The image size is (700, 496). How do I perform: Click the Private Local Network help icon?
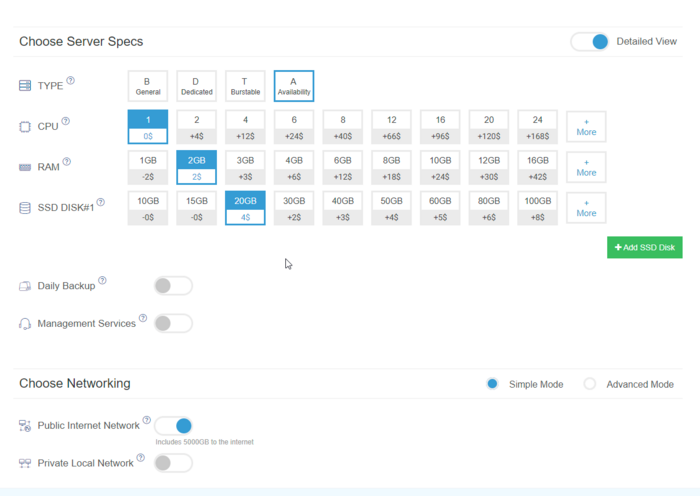click(x=141, y=458)
